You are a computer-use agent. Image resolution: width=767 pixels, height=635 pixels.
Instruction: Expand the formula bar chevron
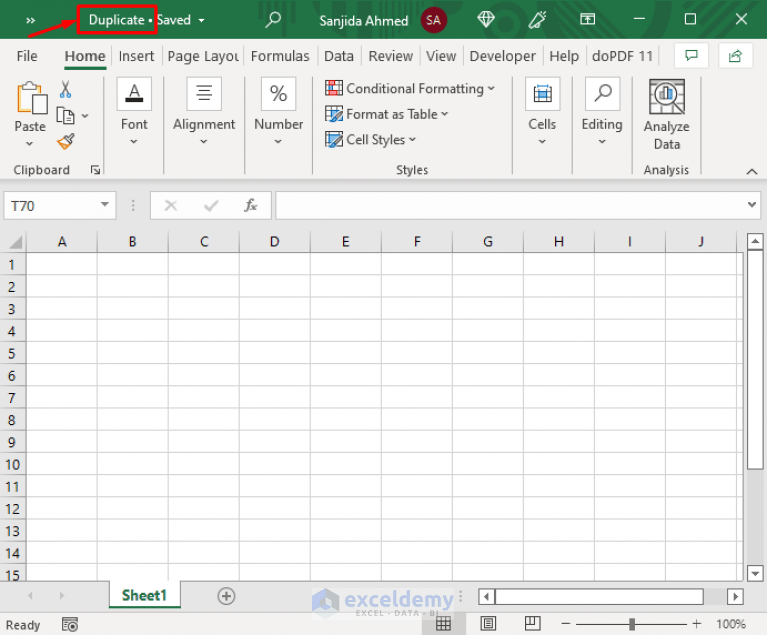[x=752, y=204]
